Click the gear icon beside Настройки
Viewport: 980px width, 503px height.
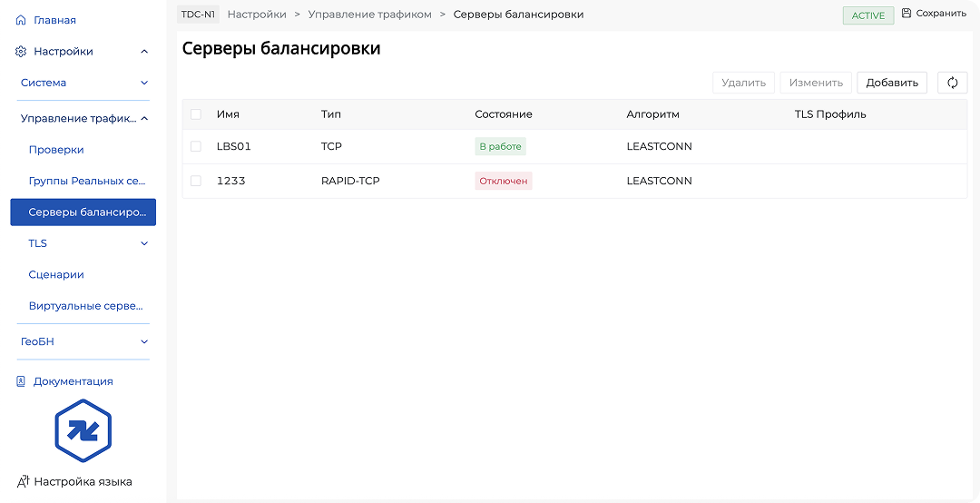pyautogui.click(x=21, y=52)
